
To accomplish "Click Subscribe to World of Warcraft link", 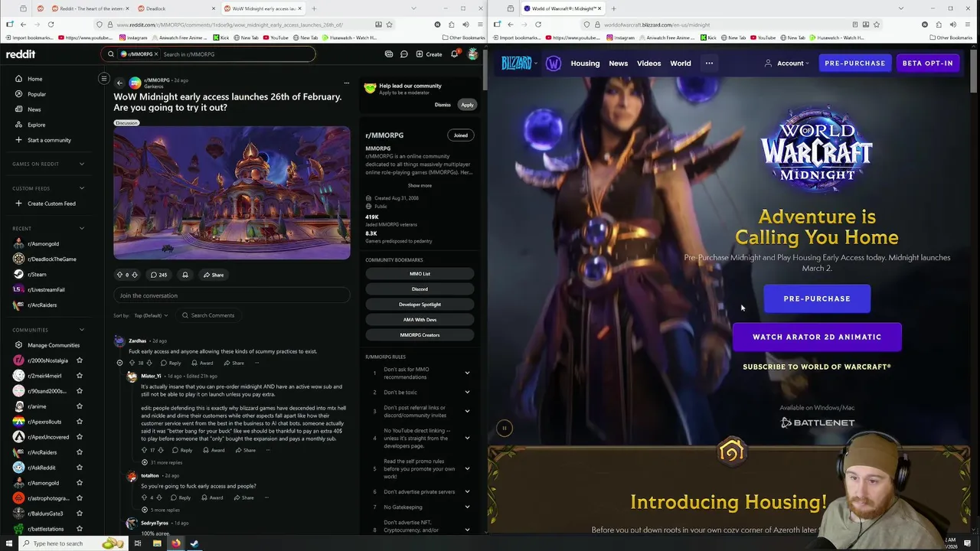I will (x=817, y=367).
